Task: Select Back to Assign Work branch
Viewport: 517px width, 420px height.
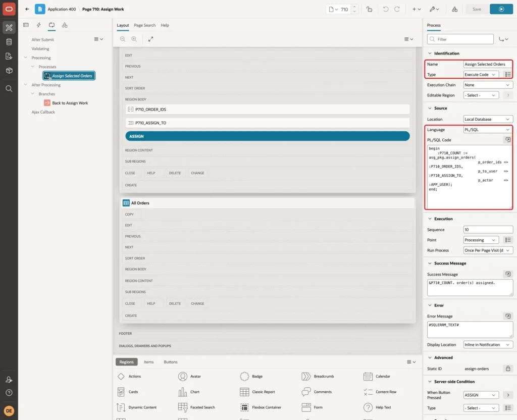Action: point(66,103)
